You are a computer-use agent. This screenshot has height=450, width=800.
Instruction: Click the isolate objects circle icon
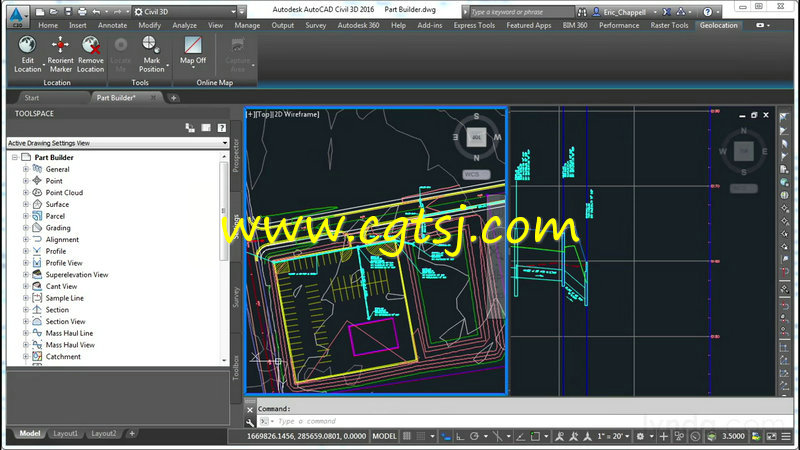[x=695, y=436]
